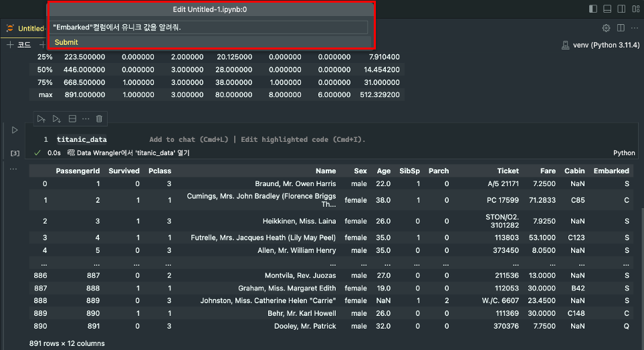Split cell using cell toolbar icon
Image resolution: width=644 pixels, height=350 pixels.
72,118
